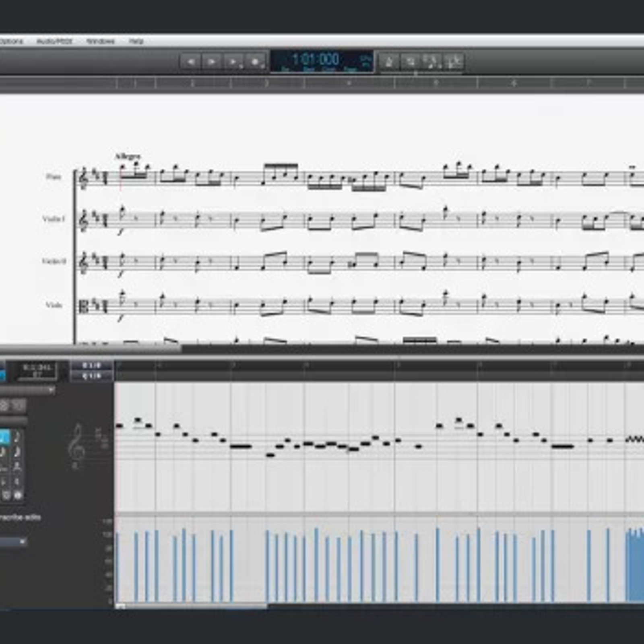Open the lower quantize 1/8 field
Screen dimensions: 644x644
click(92, 376)
